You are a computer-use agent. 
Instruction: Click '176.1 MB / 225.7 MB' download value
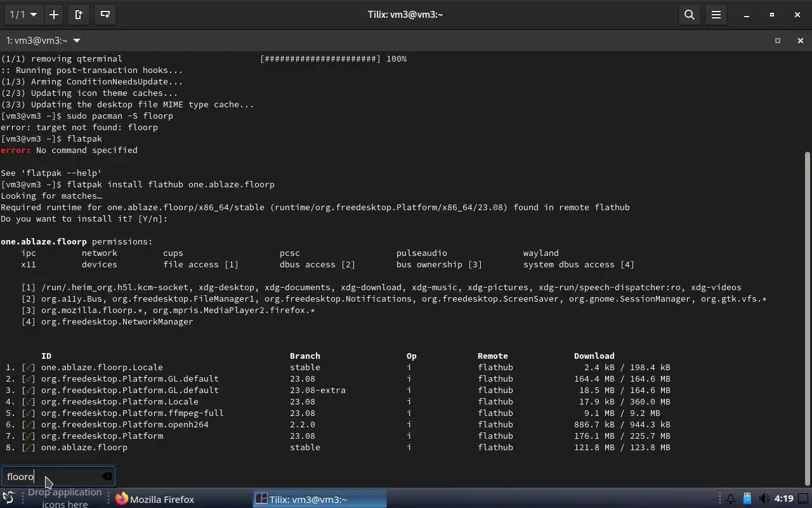pyautogui.click(x=622, y=436)
